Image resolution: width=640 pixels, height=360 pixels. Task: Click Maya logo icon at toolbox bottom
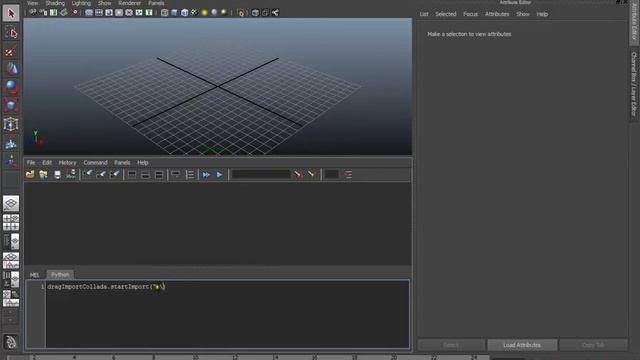[x=11, y=342]
